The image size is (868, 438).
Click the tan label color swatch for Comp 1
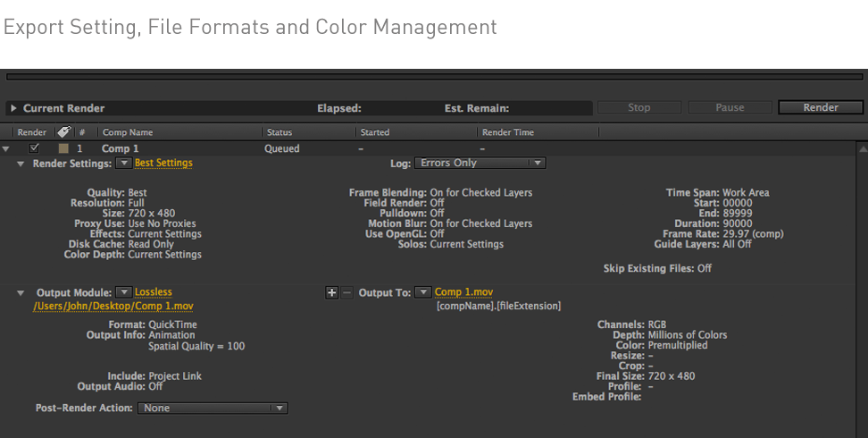point(63,148)
